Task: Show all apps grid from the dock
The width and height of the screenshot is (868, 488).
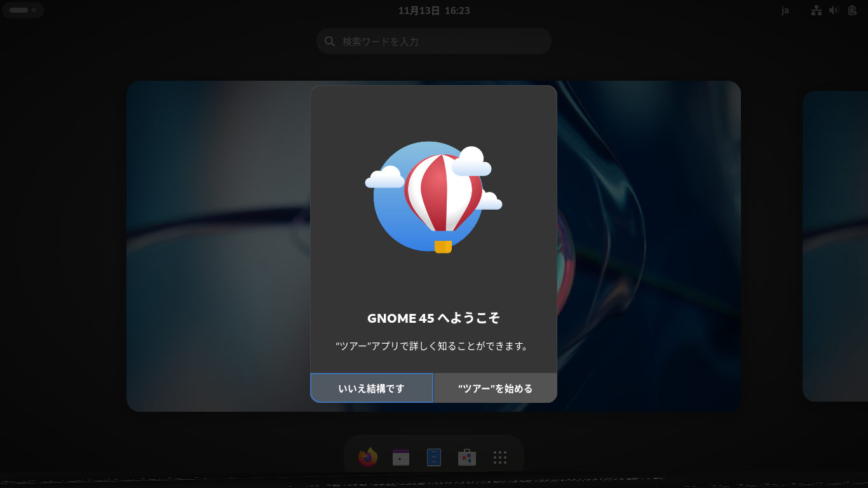Action: 500,457
